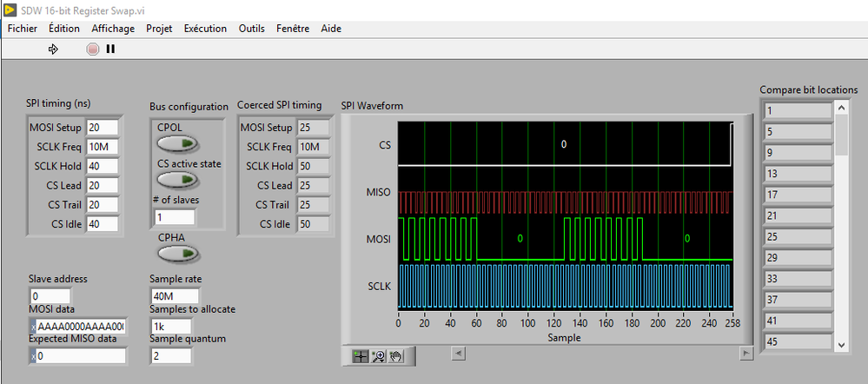868x384 pixels.
Task: Click the Pause button in the toolbar
Action: 110,50
